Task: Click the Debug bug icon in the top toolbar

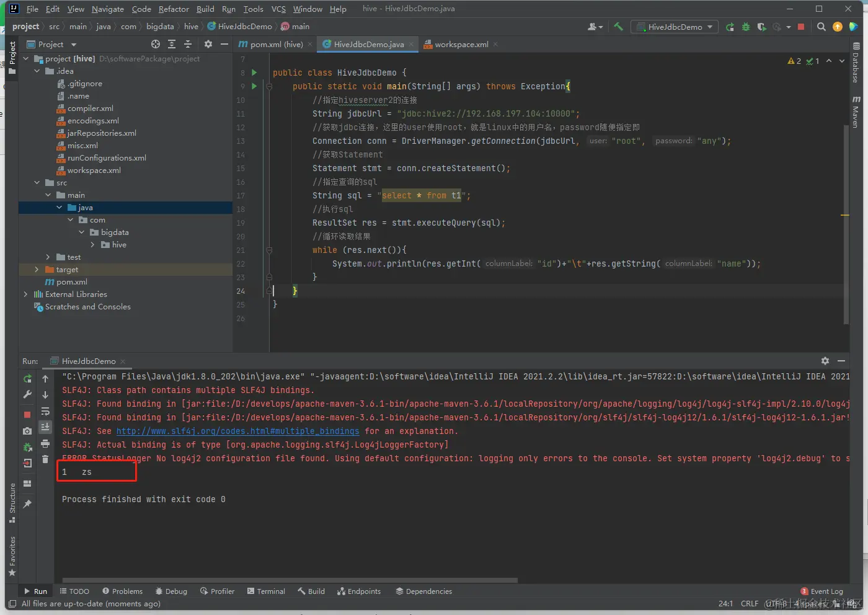Action: [746, 27]
